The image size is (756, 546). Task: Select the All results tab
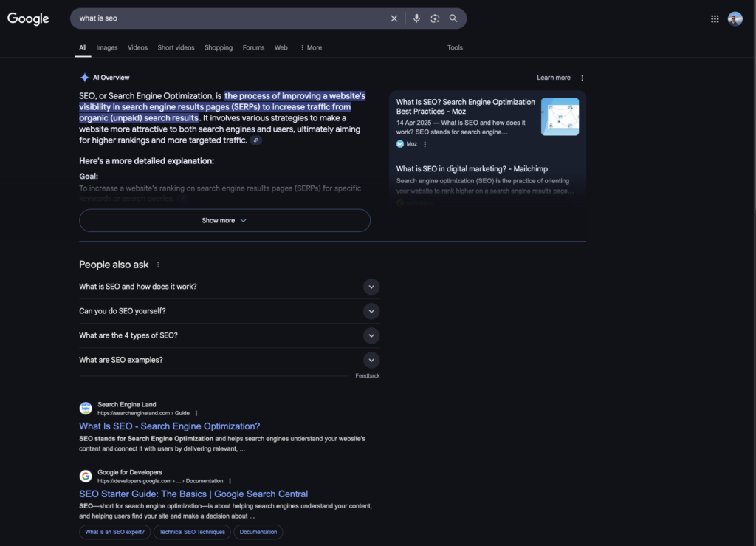coord(83,47)
